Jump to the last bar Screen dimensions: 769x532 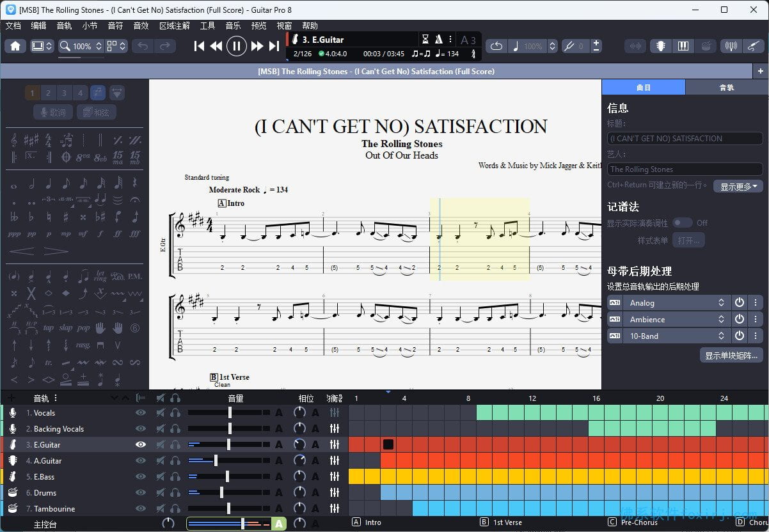coord(274,46)
